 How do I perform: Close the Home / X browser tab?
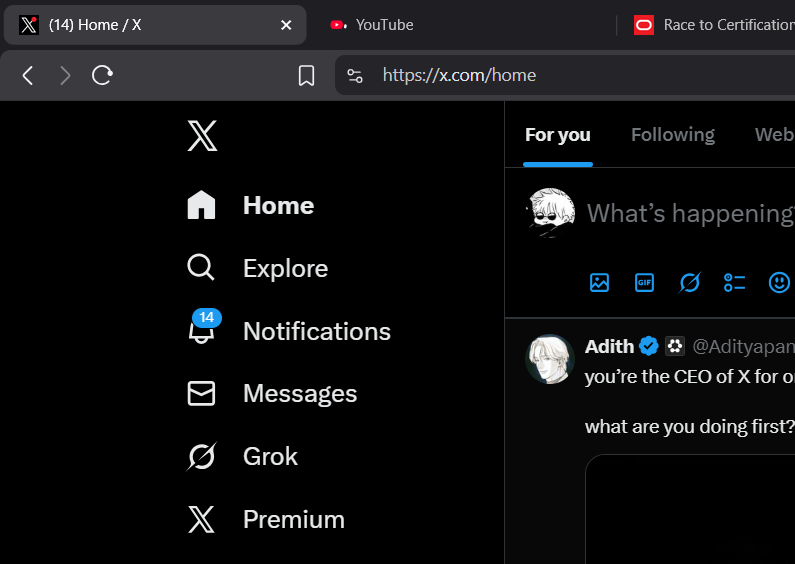click(x=286, y=25)
